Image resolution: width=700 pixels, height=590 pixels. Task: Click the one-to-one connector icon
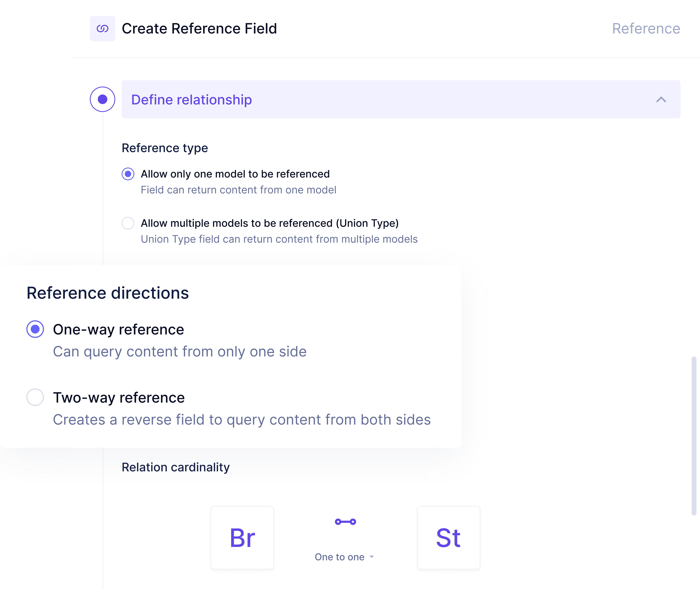pos(346,522)
